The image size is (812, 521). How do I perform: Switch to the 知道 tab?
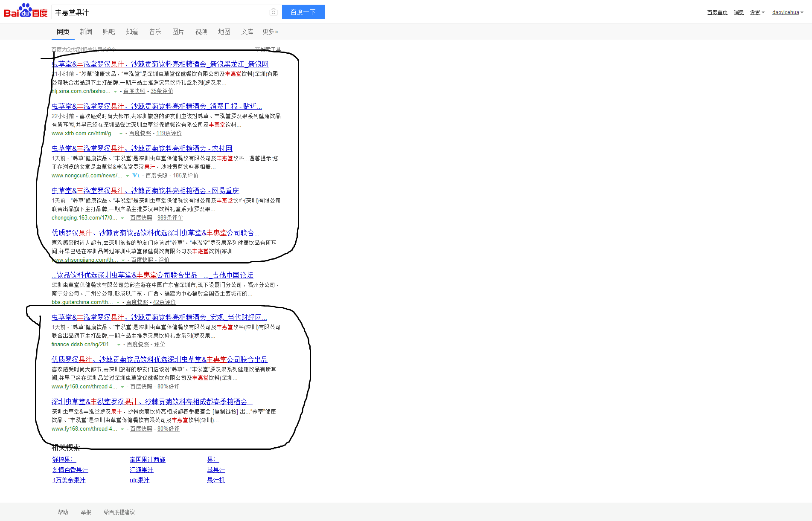pyautogui.click(x=132, y=32)
